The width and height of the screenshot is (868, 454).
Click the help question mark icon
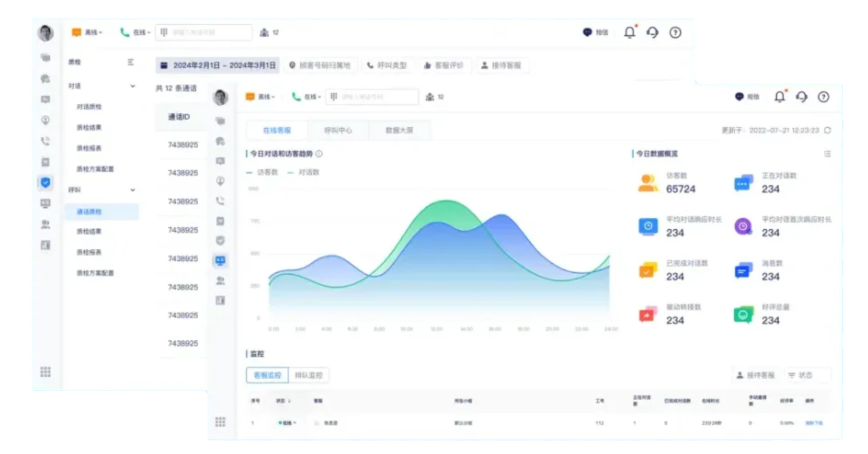point(824,95)
